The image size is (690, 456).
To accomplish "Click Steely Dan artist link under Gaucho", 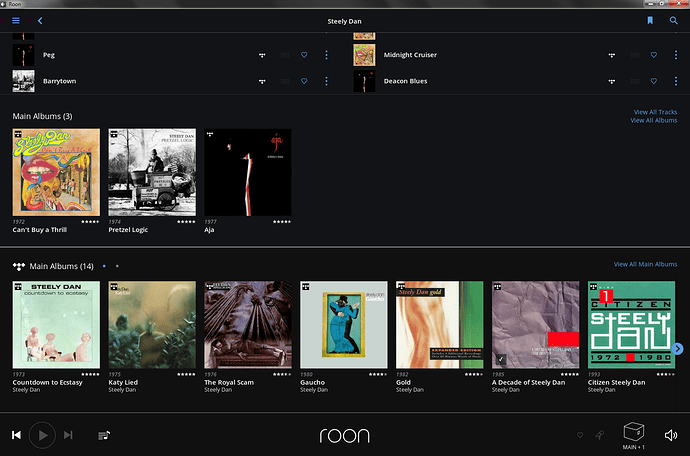I will (314, 390).
